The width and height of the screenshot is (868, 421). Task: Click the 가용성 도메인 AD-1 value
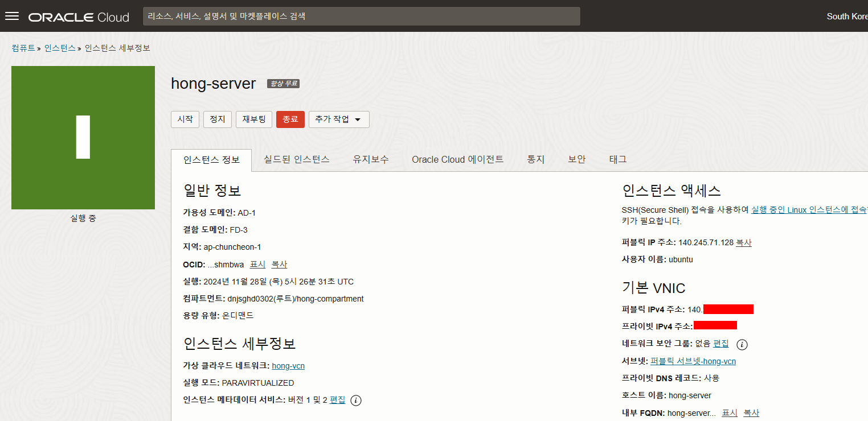click(x=247, y=213)
